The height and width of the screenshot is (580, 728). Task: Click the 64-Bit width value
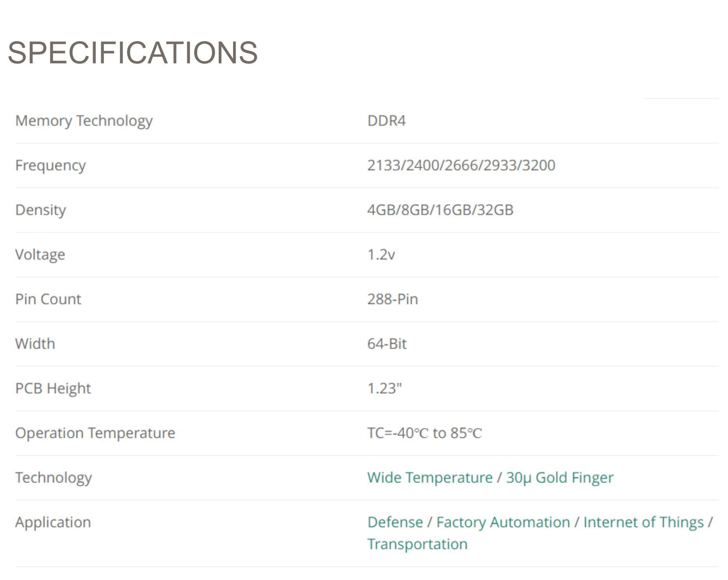(x=387, y=344)
